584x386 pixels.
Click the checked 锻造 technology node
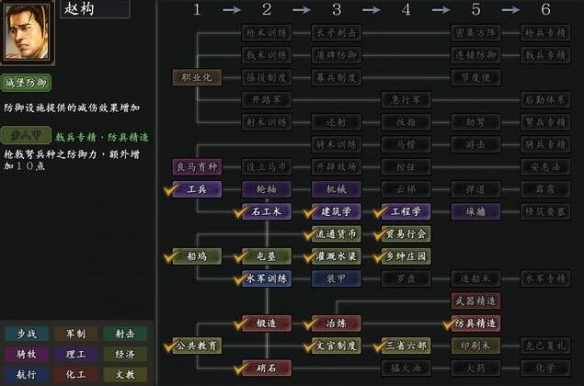coord(267,323)
